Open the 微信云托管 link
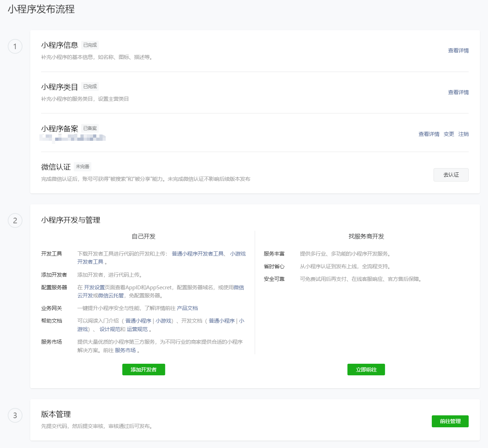 point(111,296)
